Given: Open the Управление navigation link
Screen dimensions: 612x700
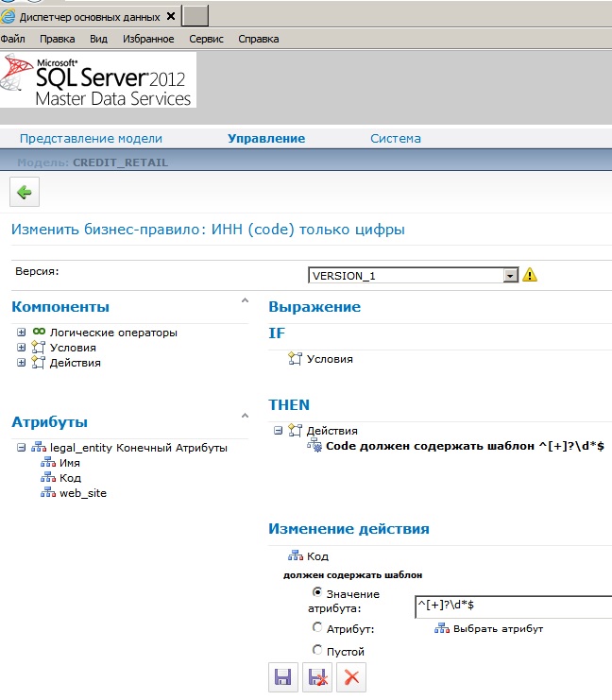Looking at the screenshot, I should [266, 138].
